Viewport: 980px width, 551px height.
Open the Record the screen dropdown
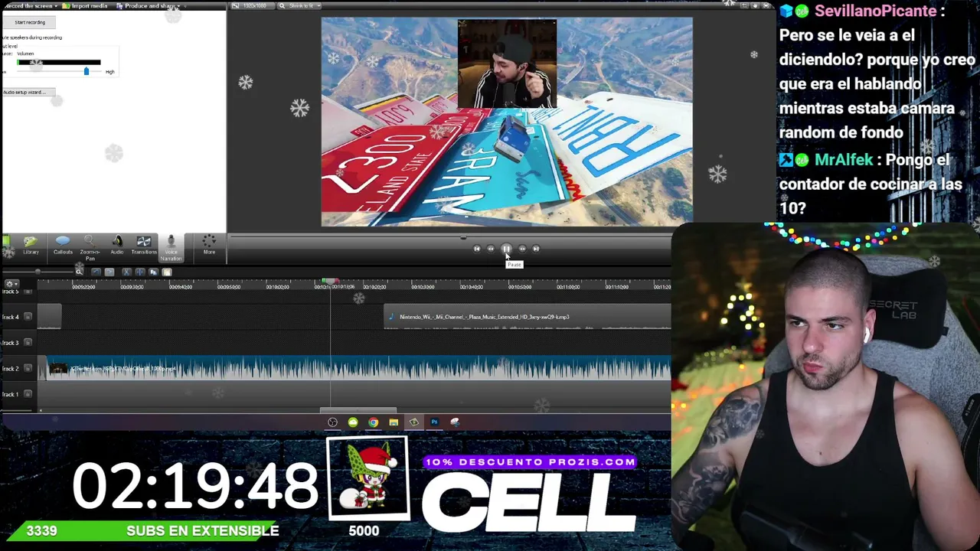point(31,5)
